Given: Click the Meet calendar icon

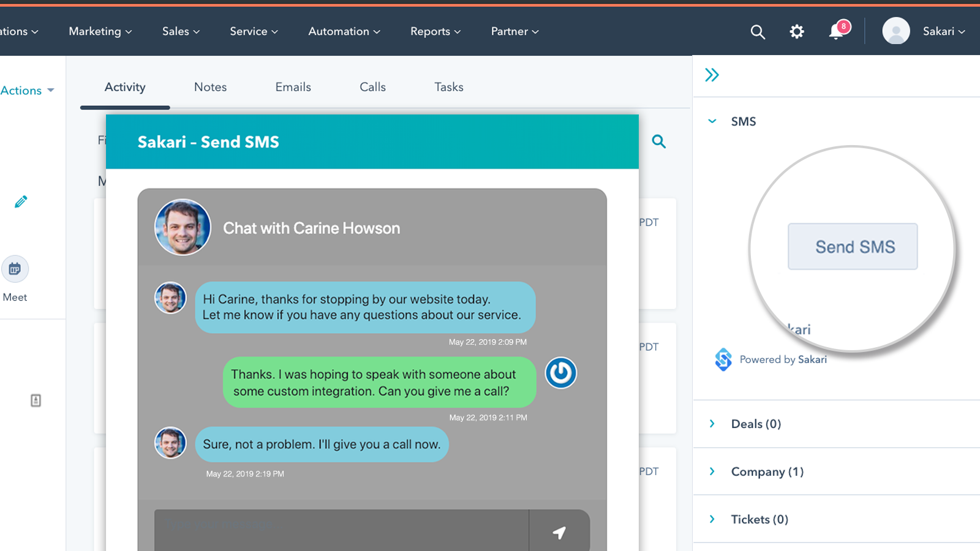Looking at the screenshot, I should [15, 269].
